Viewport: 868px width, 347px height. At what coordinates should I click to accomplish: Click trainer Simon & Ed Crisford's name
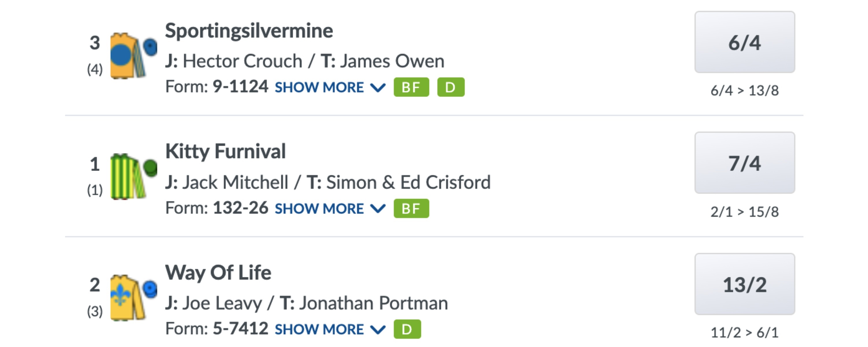(408, 182)
